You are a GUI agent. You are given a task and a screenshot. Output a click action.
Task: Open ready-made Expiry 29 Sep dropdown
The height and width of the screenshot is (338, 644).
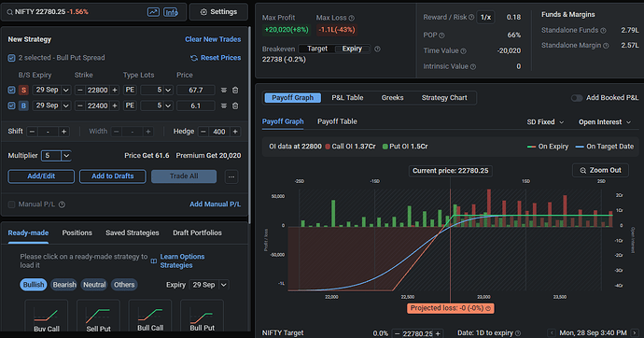[x=209, y=285]
